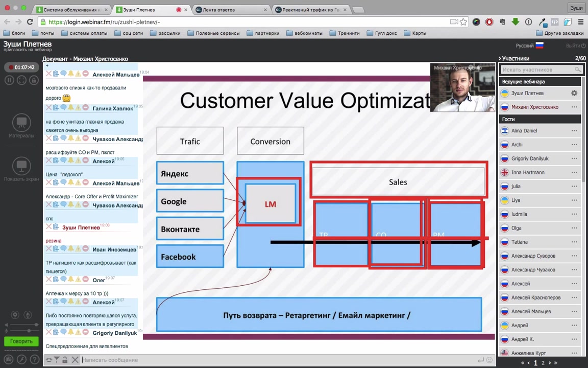
Task: Click the Evernote elephant extension icon
Action: click(x=502, y=22)
